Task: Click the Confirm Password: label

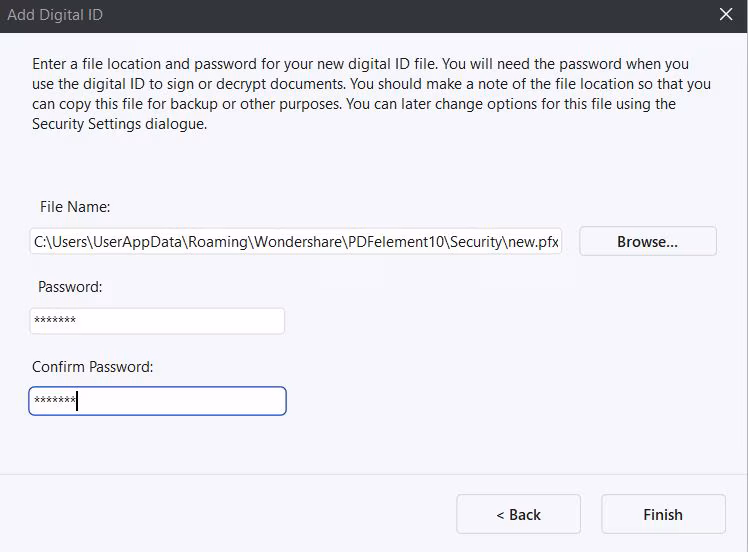Action: 92,367
